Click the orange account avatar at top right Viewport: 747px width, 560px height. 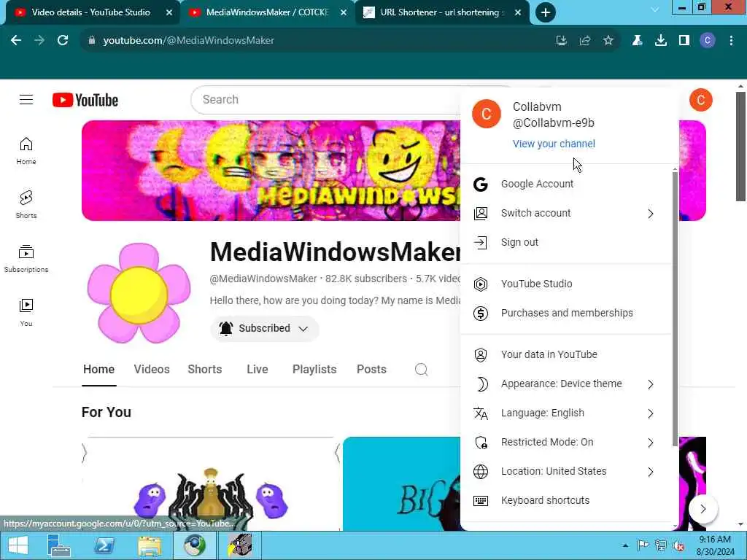pos(701,100)
